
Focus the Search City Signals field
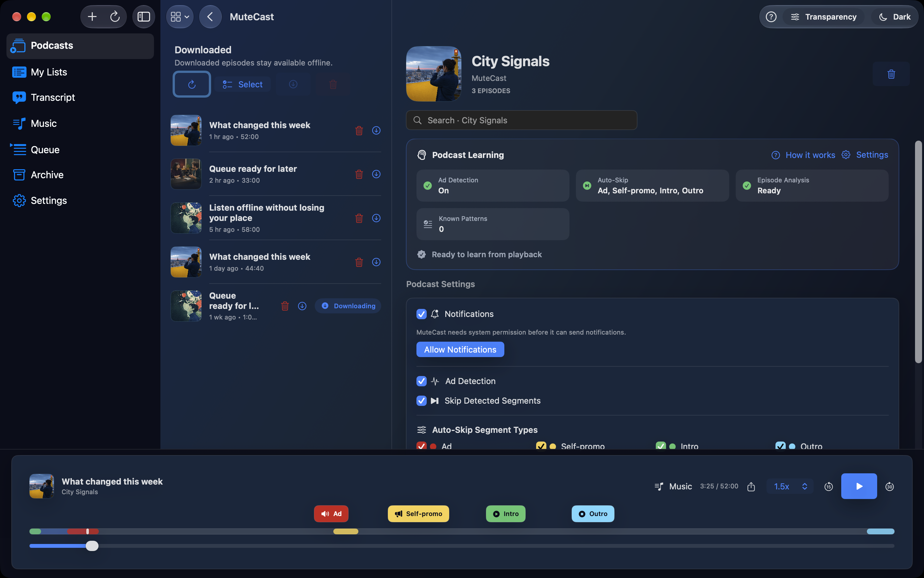pos(522,120)
